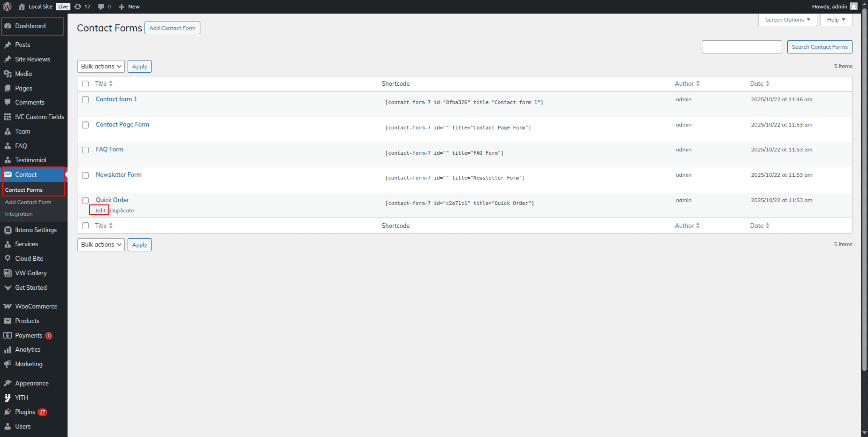
Task: Click the Analytics bar chart icon
Action: point(8,350)
